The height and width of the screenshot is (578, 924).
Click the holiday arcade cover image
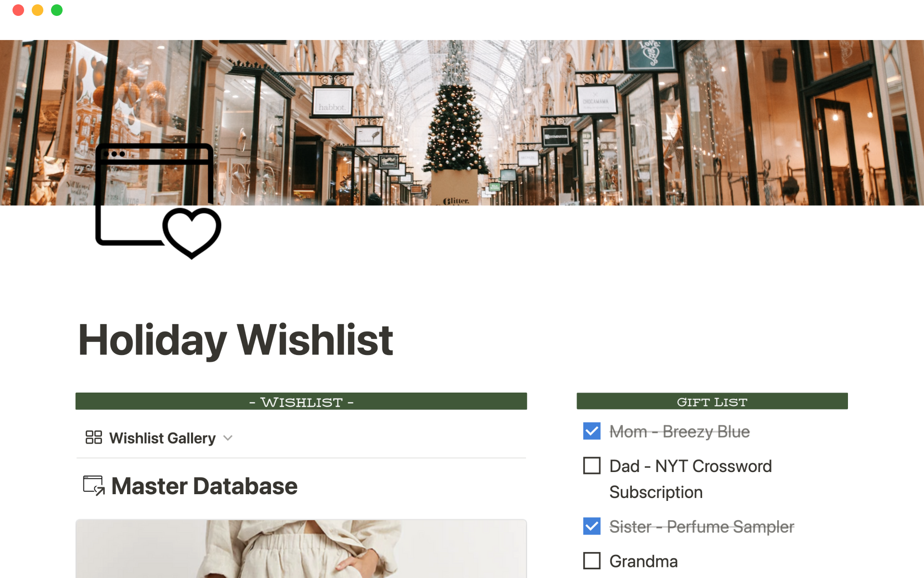click(462, 123)
